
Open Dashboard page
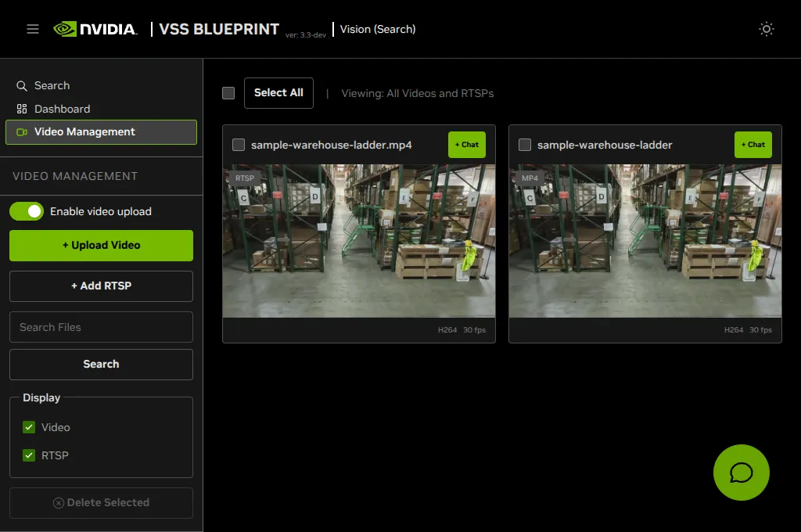(62, 109)
